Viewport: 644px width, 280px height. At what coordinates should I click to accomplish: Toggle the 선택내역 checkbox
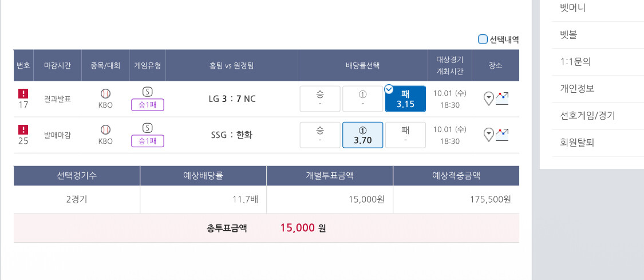[483, 40]
